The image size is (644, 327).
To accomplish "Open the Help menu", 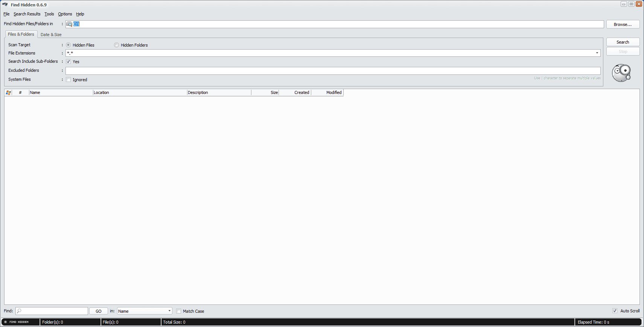I will point(80,14).
